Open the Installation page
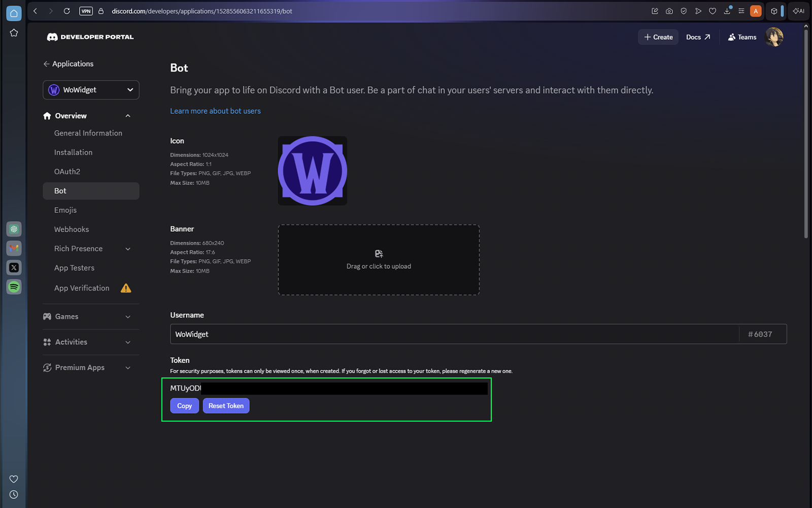This screenshot has width=812, height=508. 73,152
